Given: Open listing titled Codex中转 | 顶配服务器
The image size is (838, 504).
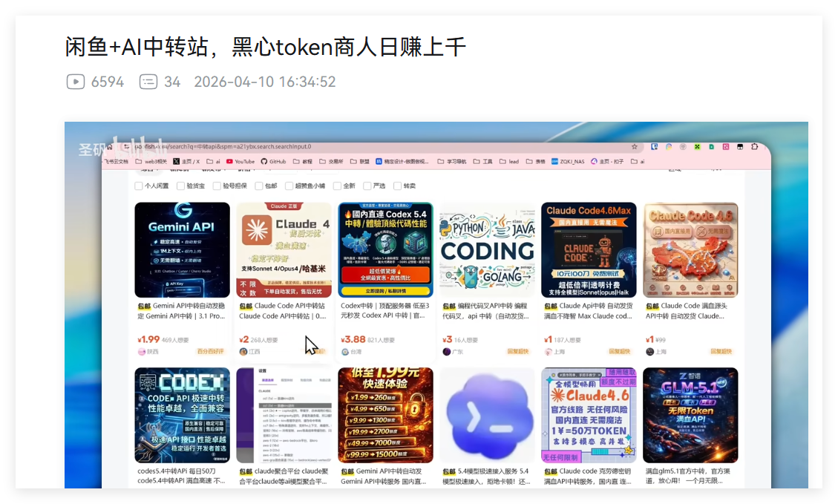Looking at the screenshot, I should click(x=384, y=310).
